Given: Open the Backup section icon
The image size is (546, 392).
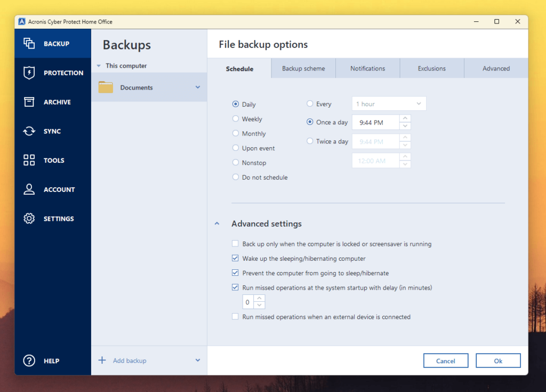Looking at the screenshot, I should point(29,43).
